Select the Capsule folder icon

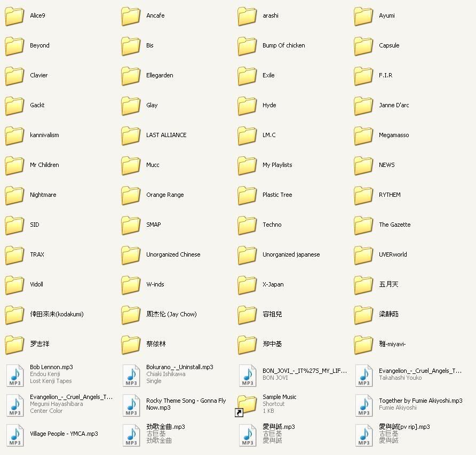tap(363, 46)
